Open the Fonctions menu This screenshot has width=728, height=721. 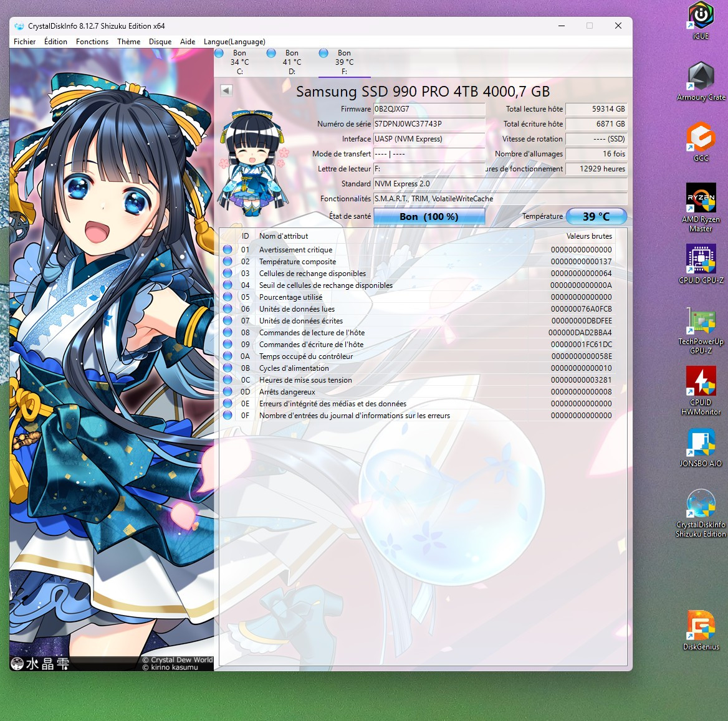(x=92, y=42)
